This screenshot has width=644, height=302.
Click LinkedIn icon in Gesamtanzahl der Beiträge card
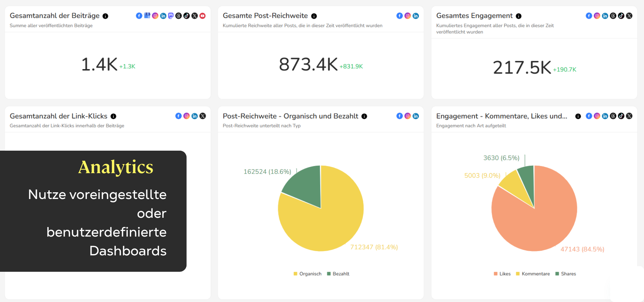pyautogui.click(x=163, y=16)
